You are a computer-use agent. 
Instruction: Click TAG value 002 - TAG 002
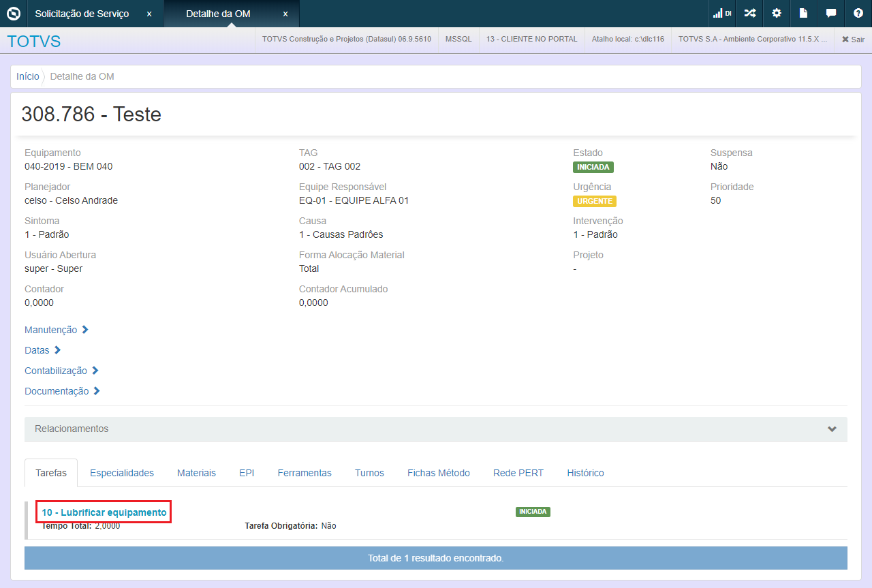[x=330, y=166]
